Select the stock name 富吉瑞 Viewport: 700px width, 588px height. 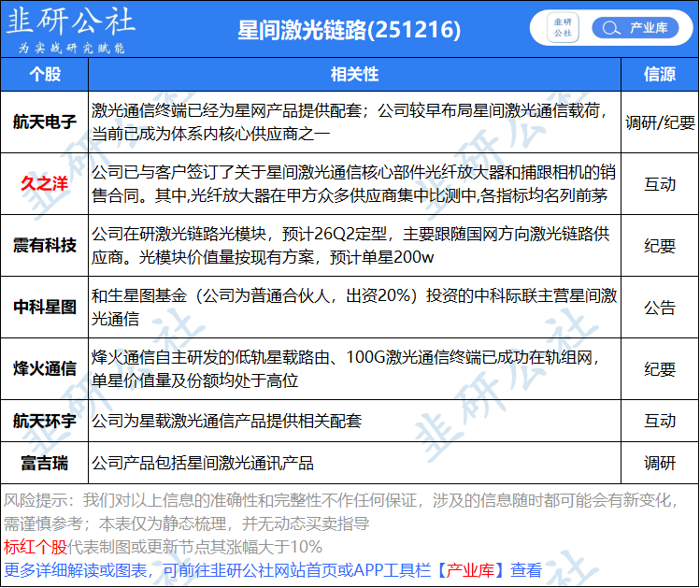(45, 463)
